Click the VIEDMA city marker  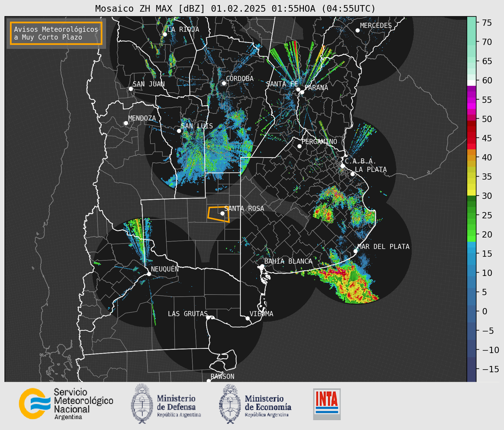pyautogui.click(x=248, y=318)
